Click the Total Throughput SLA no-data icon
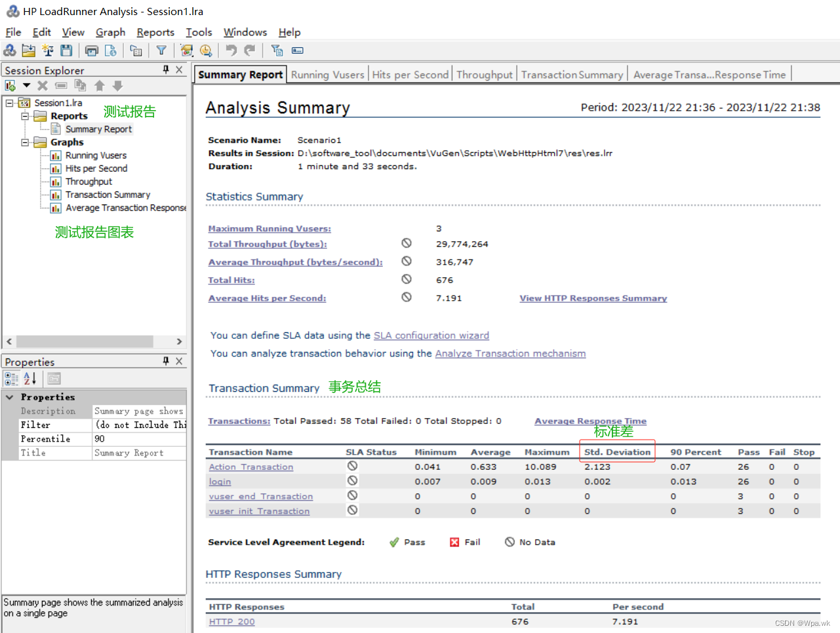Viewport: 840px width, 633px height. 407,243
